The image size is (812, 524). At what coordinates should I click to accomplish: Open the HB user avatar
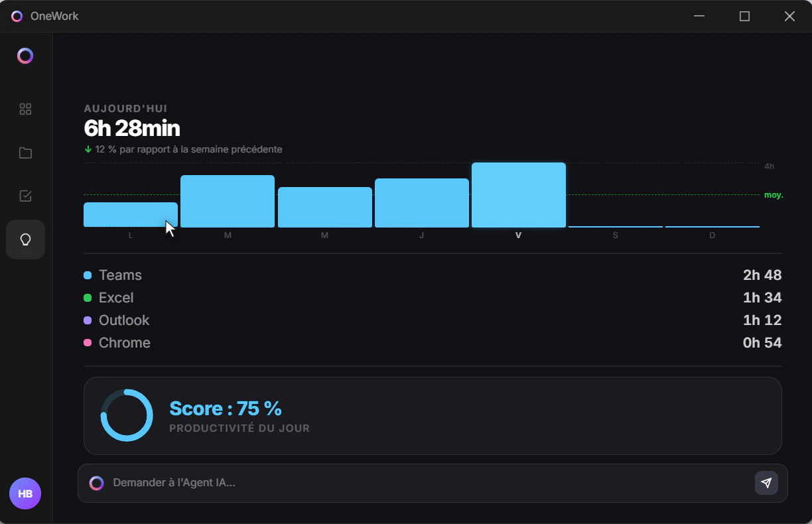tap(25, 494)
